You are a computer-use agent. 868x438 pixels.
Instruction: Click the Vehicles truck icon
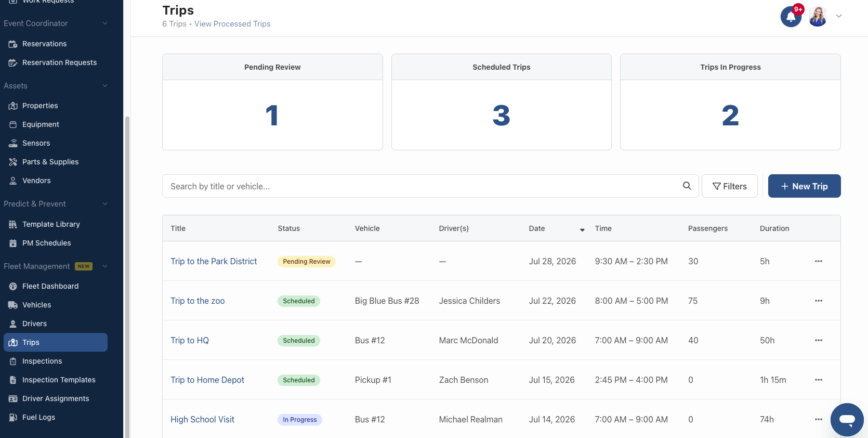tap(13, 305)
